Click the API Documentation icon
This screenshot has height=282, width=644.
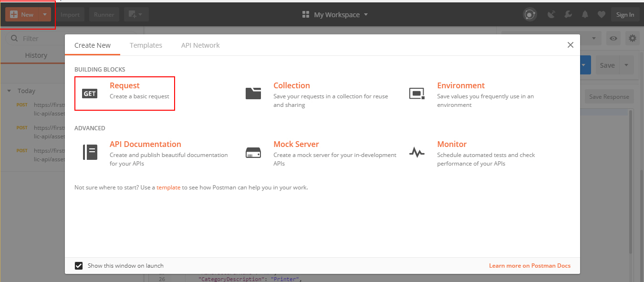pos(90,152)
